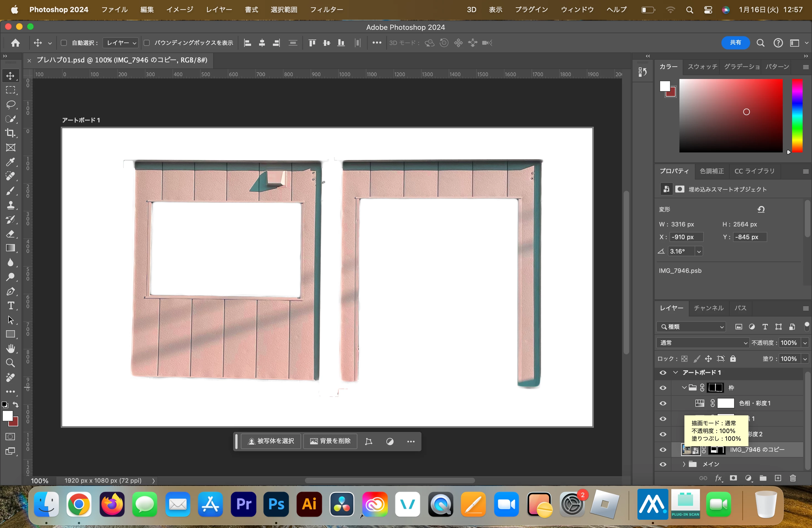Select the Lasso tool
812x528 pixels.
tap(10, 104)
